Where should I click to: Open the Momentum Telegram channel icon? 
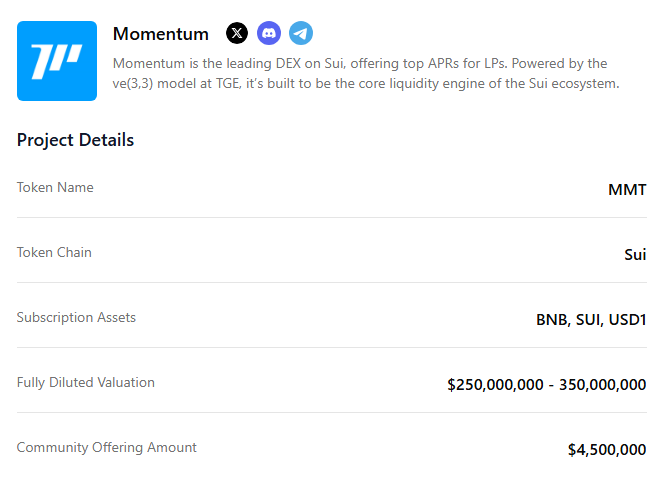[301, 33]
